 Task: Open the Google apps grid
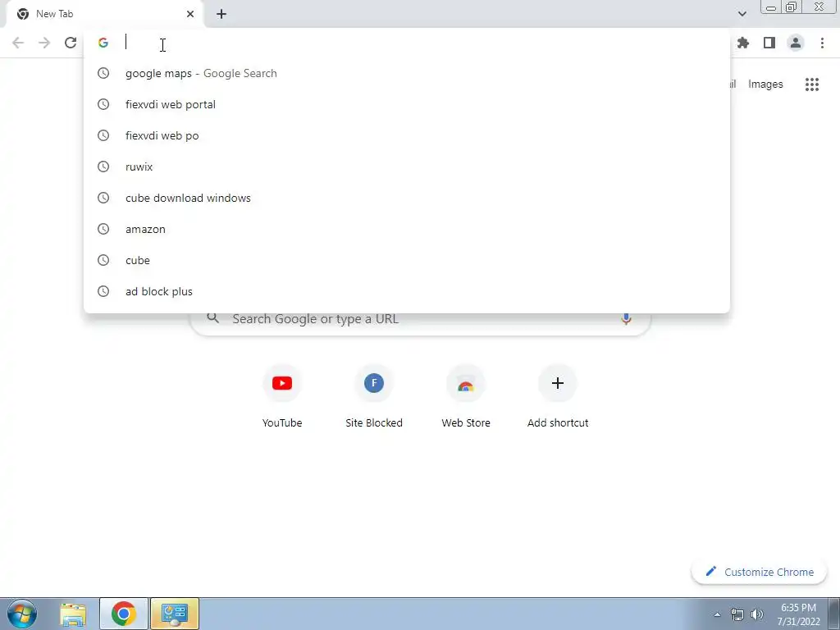(812, 84)
